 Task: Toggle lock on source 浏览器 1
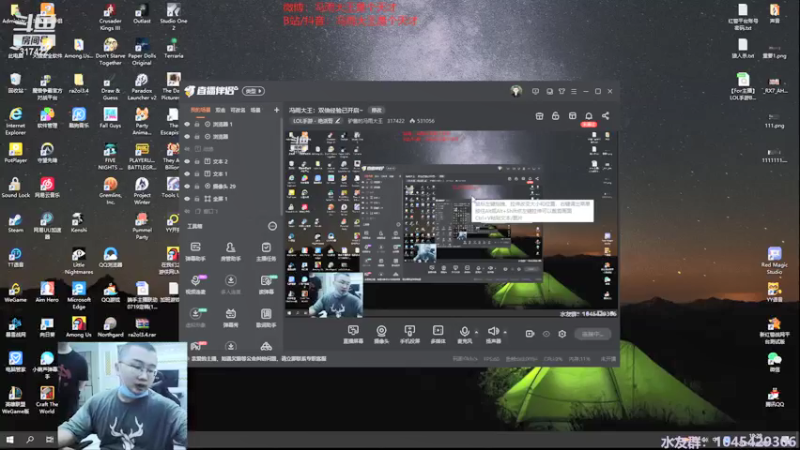197,124
